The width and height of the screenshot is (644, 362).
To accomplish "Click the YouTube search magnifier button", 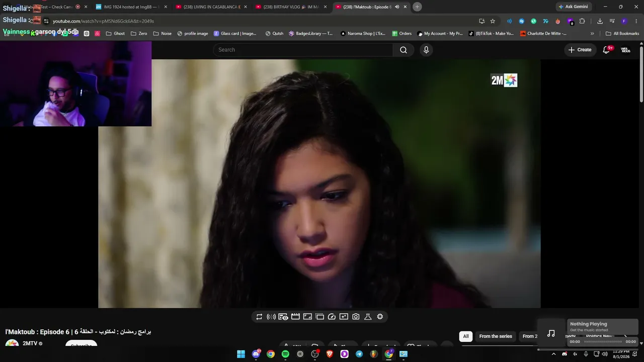I will pos(404,50).
